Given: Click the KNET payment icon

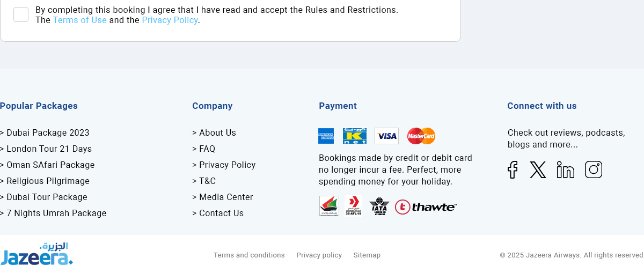Looking at the screenshot, I should click(x=355, y=136).
